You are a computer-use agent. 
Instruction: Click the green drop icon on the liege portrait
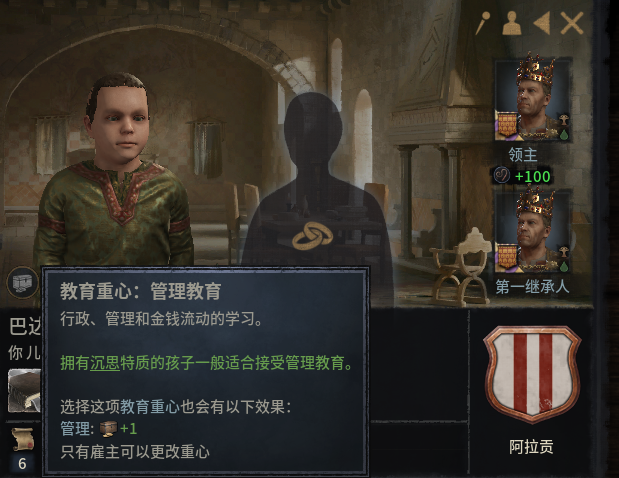coord(564,135)
